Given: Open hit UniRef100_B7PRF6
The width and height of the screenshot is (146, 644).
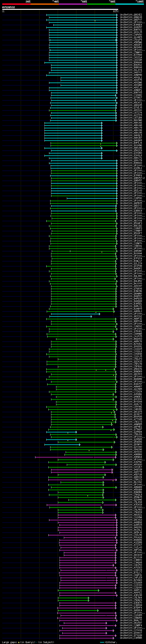Looking at the screenshot, I should click(x=131, y=175).
